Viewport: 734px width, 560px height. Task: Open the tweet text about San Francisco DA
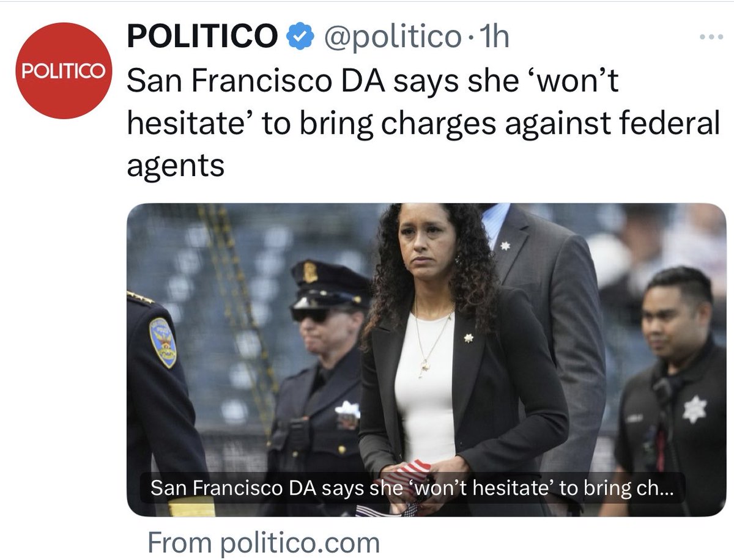click(423, 123)
